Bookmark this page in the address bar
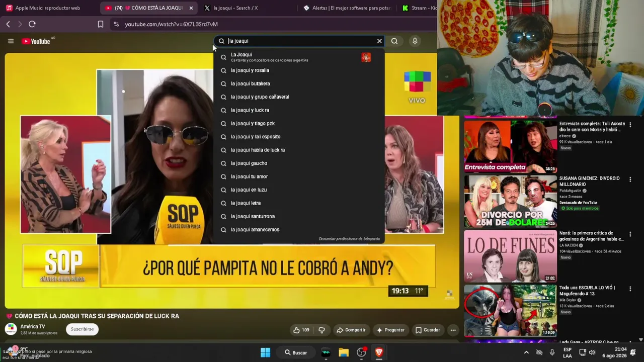This screenshot has width=644, height=362. 101,24
